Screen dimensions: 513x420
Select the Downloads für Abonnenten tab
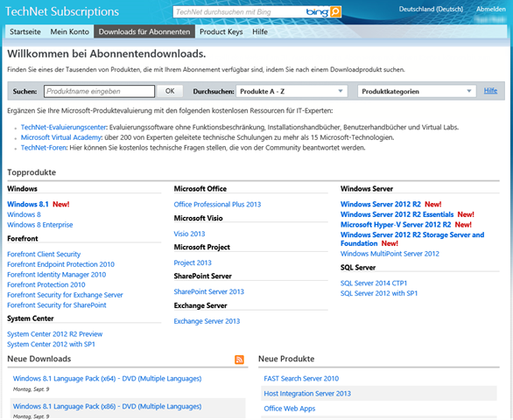click(144, 31)
